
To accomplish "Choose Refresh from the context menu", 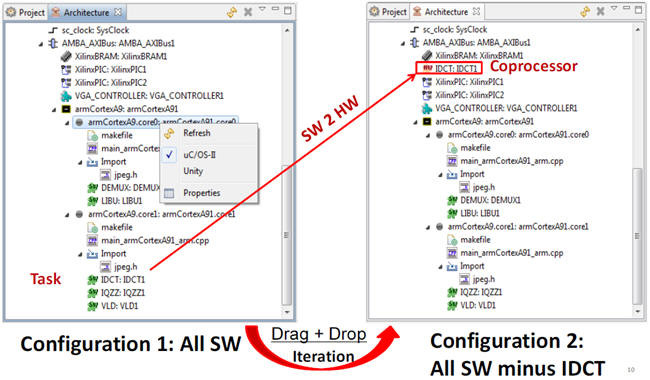I will coord(197,133).
